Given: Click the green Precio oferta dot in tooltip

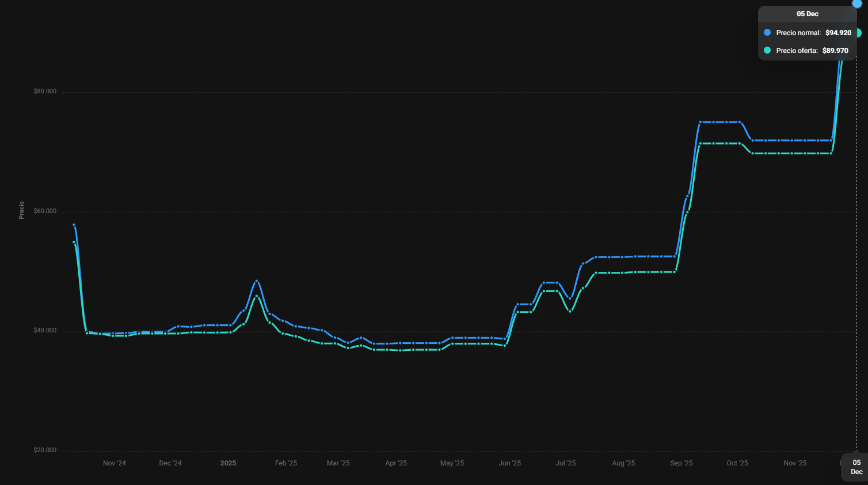Looking at the screenshot, I should [767, 50].
